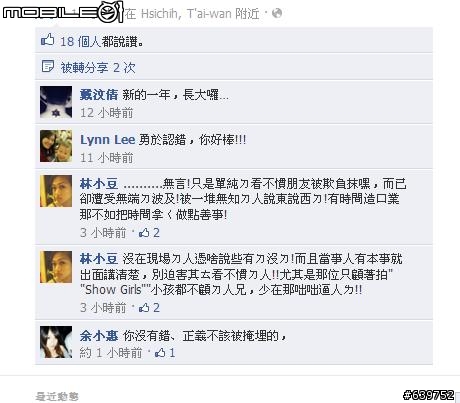Viewport: 460px width, 403px height.
Task: Open the 被轉分享 2 次 shares link
Action: point(98,68)
